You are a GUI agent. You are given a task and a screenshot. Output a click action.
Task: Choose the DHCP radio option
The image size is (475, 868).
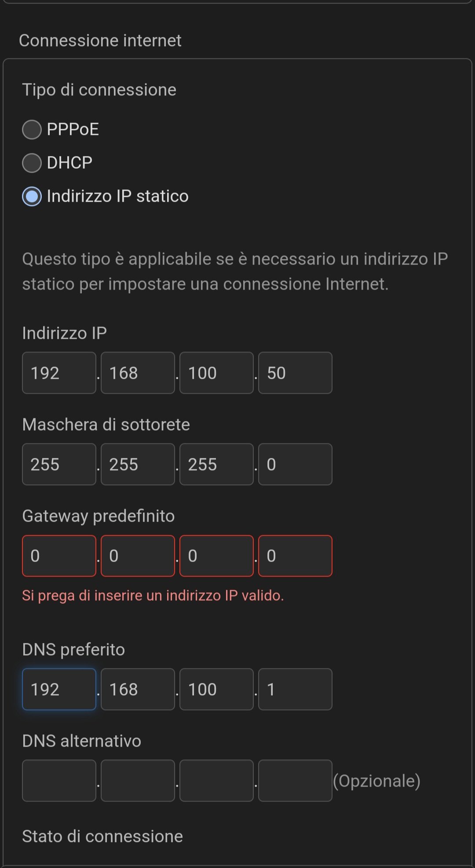32,163
